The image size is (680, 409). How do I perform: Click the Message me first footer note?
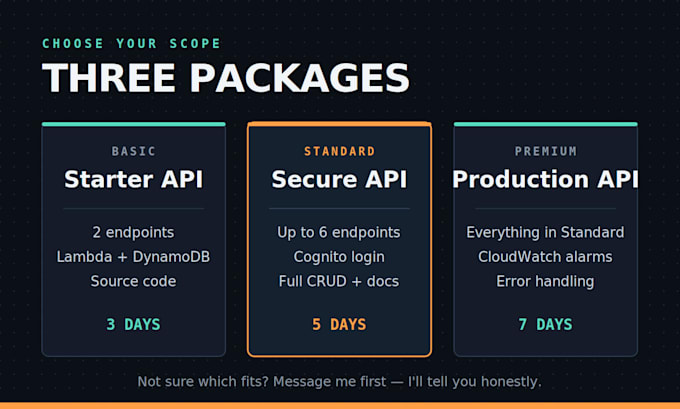pos(340,382)
